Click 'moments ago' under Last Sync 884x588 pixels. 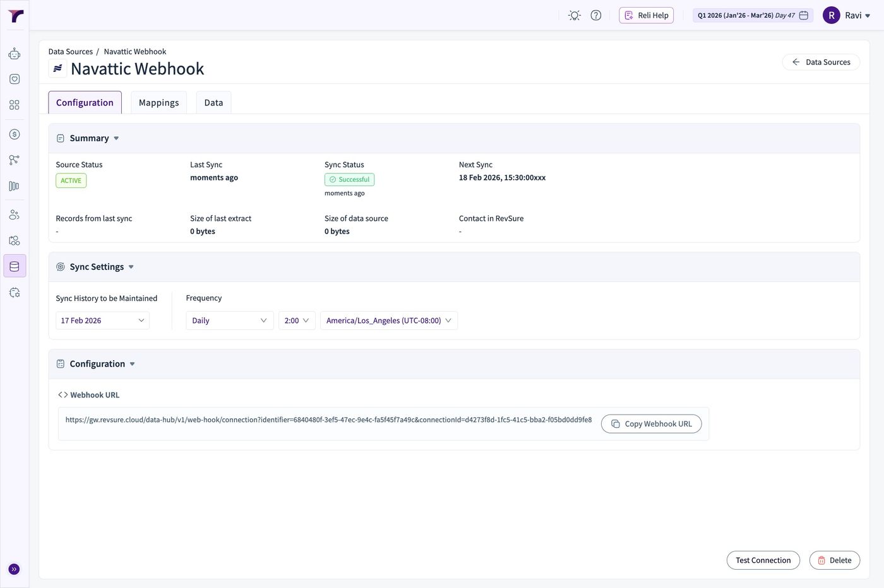click(214, 178)
